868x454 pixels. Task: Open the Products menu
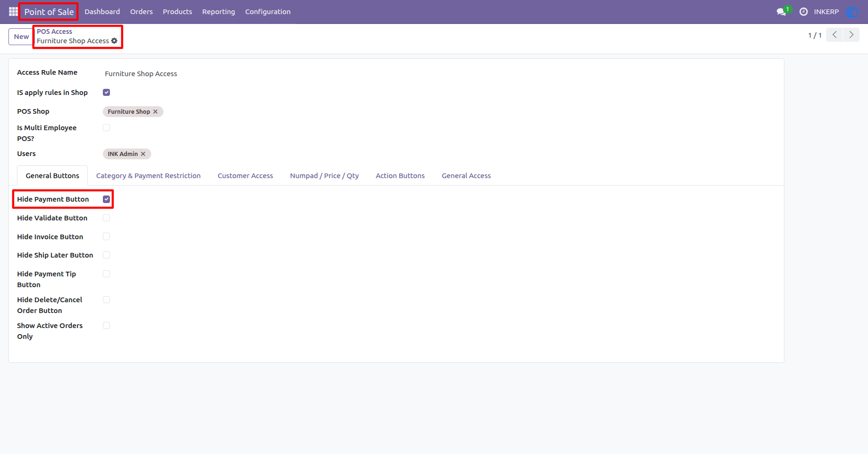click(x=178, y=12)
